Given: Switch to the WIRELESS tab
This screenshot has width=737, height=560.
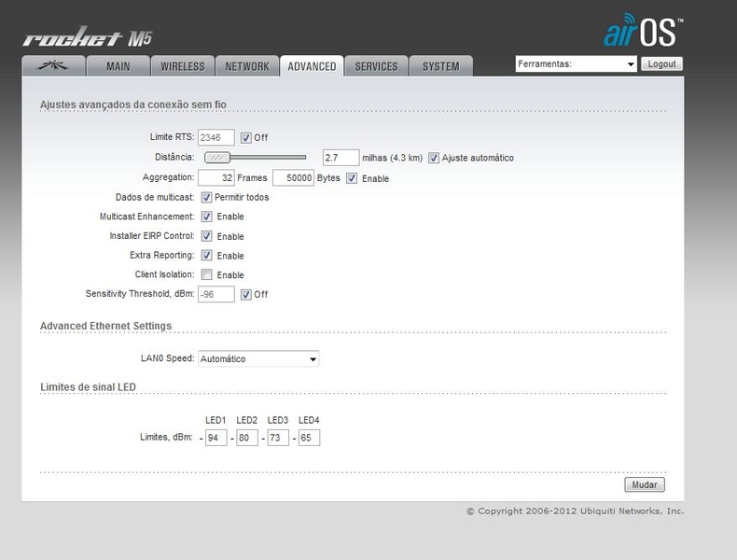Looking at the screenshot, I should [183, 66].
